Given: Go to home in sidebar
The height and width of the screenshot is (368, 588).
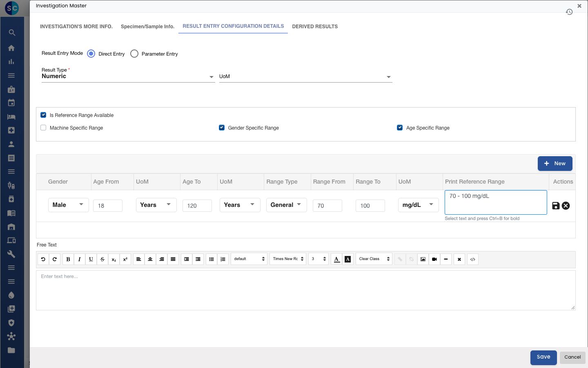Looking at the screenshot, I should [x=11, y=48].
